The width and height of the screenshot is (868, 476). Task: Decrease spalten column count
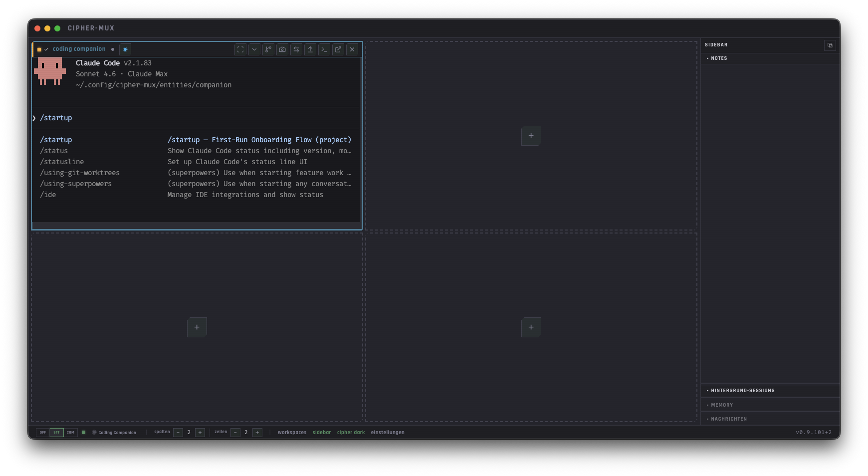(x=178, y=433)
